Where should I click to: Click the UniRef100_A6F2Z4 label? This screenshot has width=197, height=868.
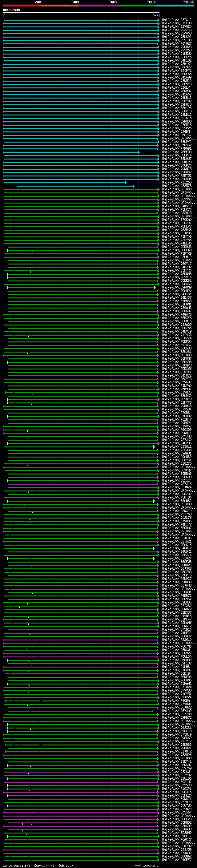point(177,555)
